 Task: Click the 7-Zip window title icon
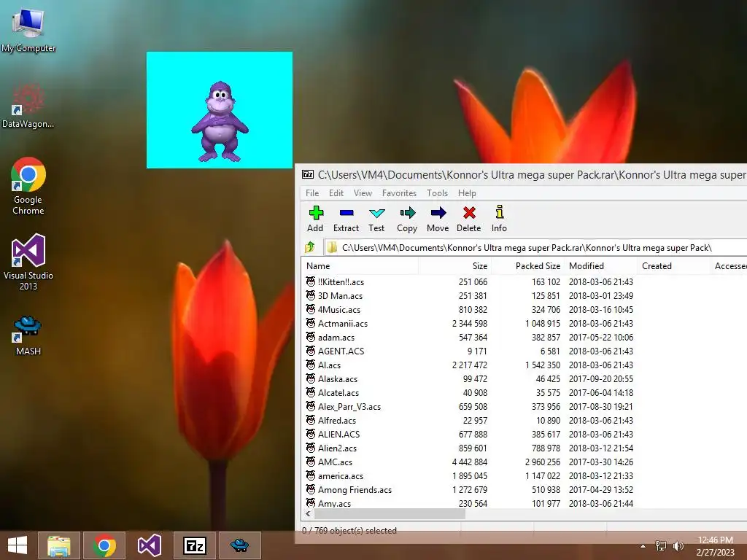[x=308, y=174]
